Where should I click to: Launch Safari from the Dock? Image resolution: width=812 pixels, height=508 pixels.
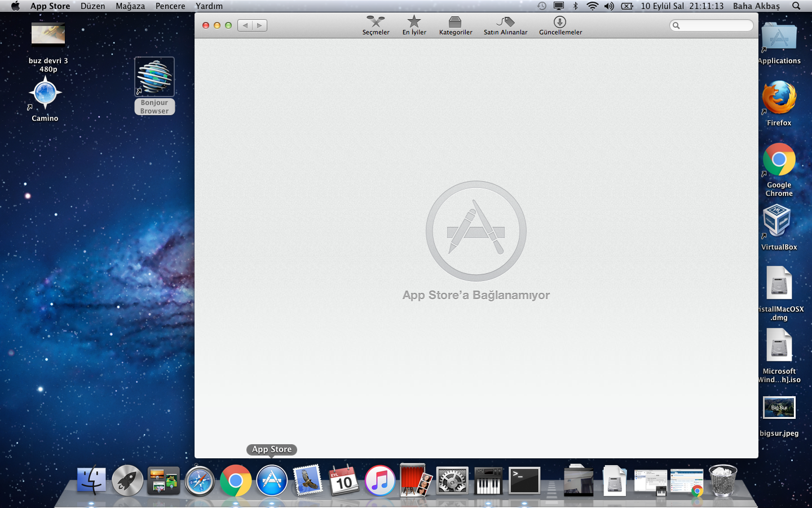(200, 481)
